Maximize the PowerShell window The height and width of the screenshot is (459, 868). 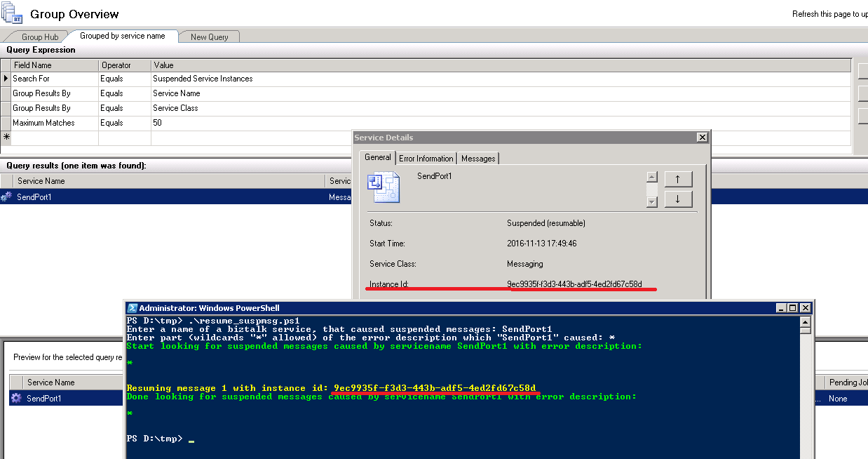(x=794, y=307)
